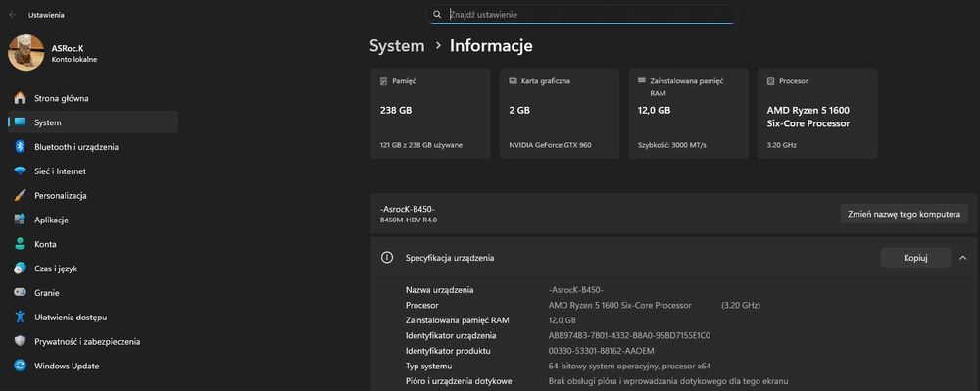Select System in the sidebar
Screen dimensions: 980x391
(93, 122)
